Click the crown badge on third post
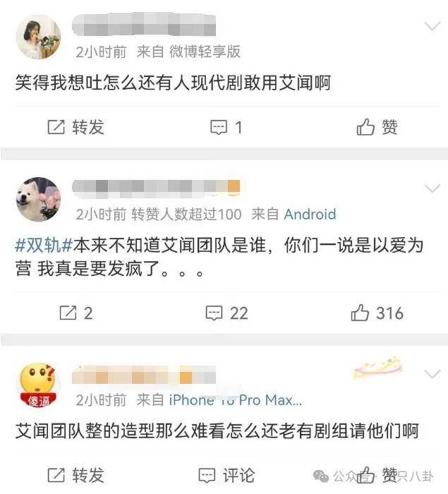This screenshot has height=494, width=448. 378,368
